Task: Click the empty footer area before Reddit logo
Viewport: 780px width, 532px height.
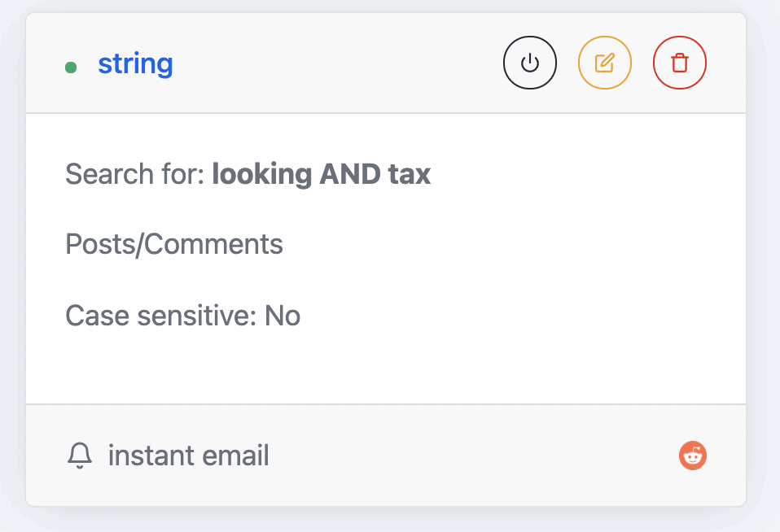Action: (472, 456)
